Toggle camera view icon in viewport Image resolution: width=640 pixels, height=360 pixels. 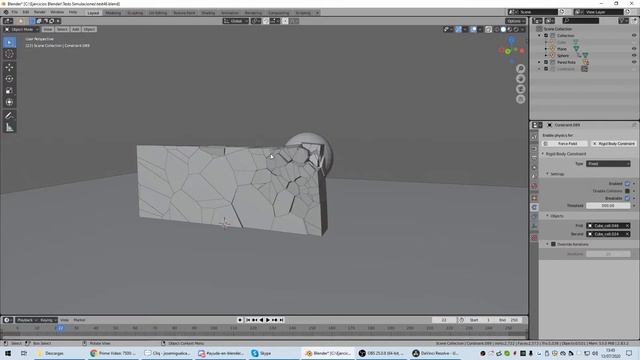[x=520, y=89]
